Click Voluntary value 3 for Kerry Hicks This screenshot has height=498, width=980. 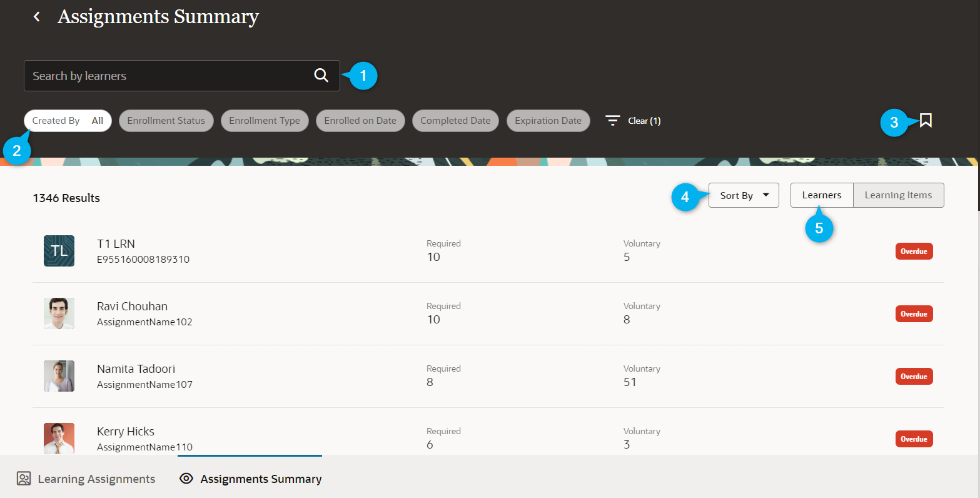coord(627,445)
